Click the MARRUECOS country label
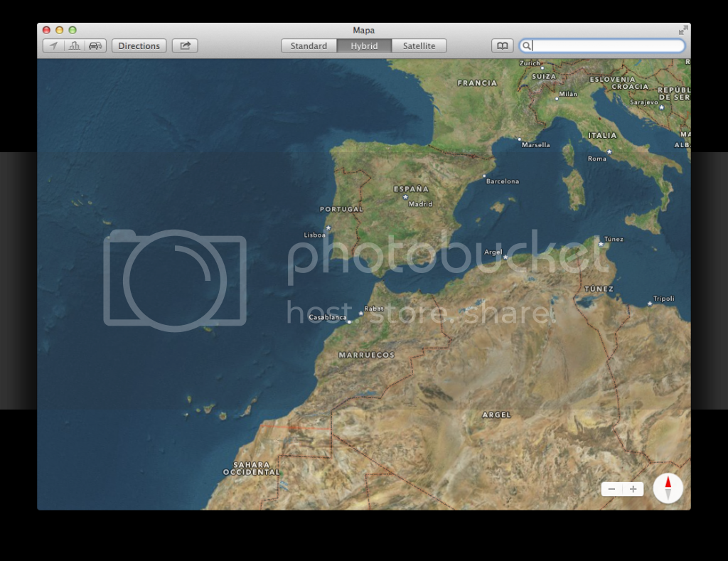The width and height of the screenshot is (728, 561). click(367, 355)
